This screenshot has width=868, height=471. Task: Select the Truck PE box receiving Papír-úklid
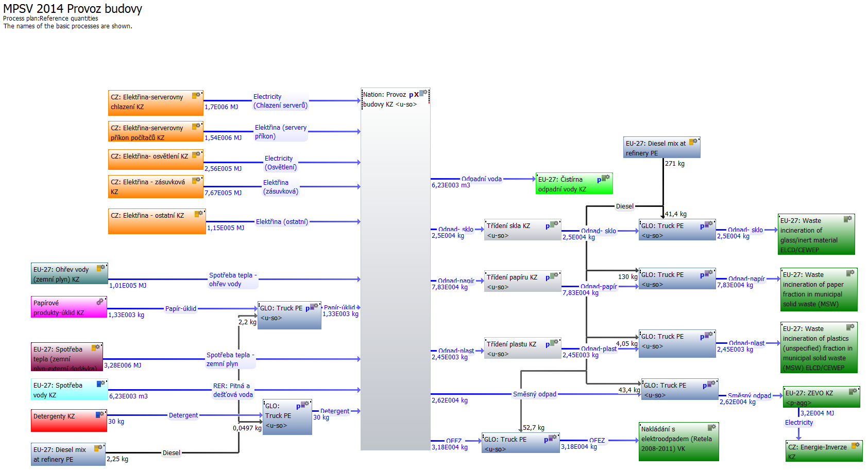(x=290, y=316)
